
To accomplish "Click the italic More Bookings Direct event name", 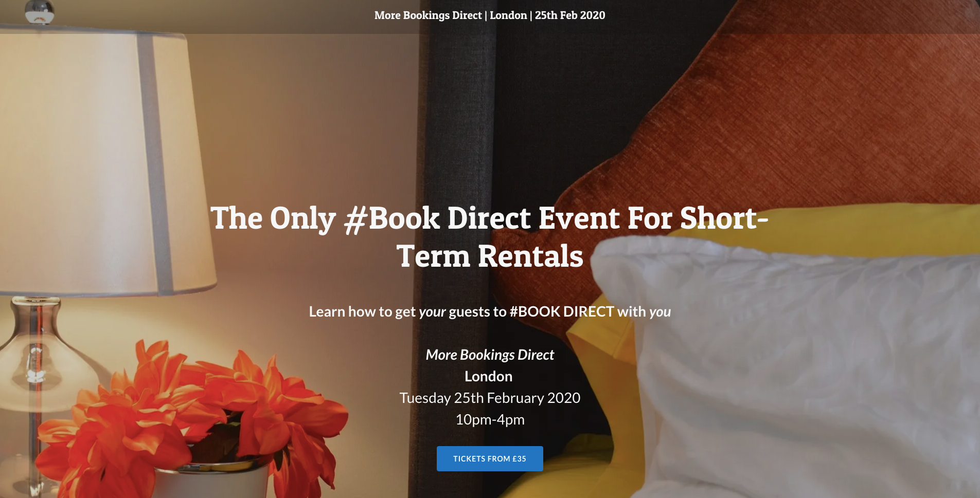I will [x=490, y=355].
